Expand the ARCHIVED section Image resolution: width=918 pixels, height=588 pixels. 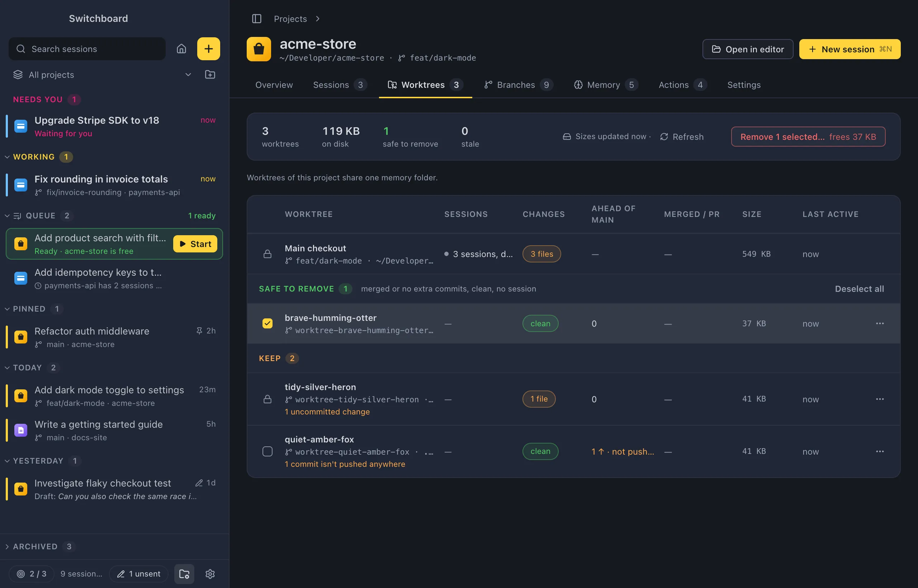pyautogui.click(x=7, y=547)
